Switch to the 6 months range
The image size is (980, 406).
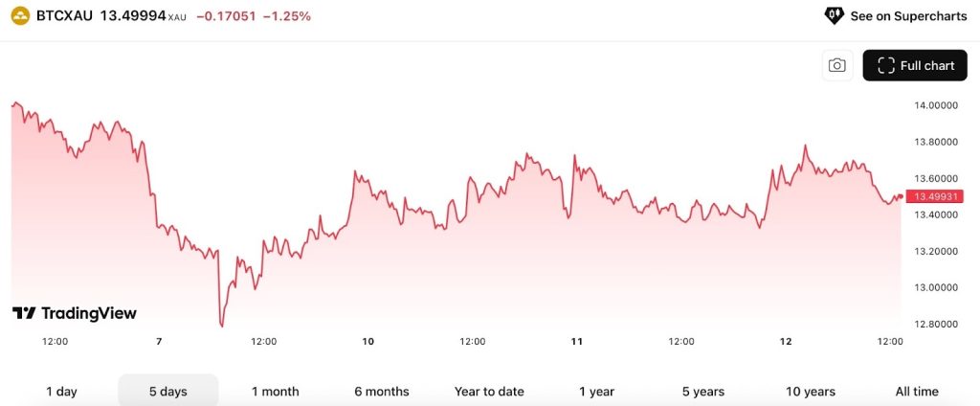[381, 391]
